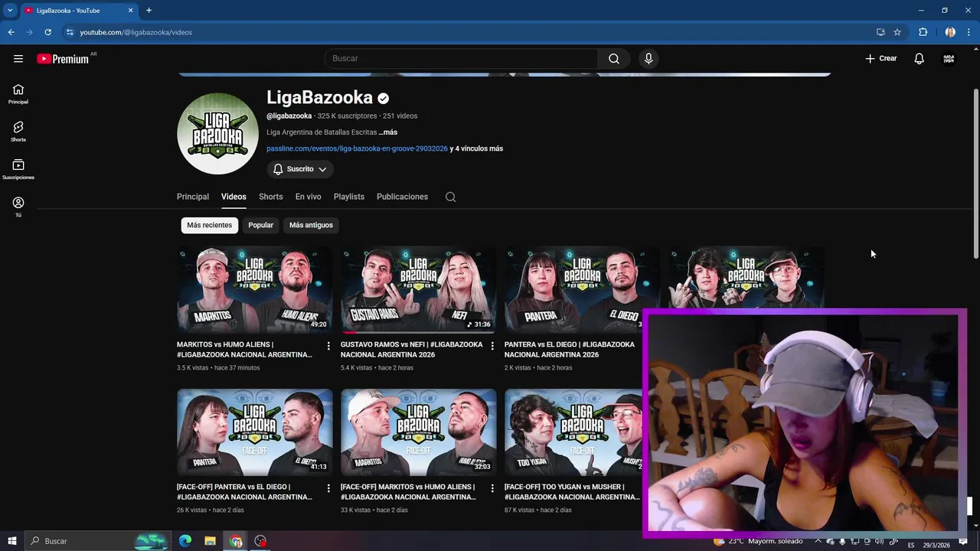Open the tab search dropdown arrow
980x551 pixels.
[x=10, y=10]
